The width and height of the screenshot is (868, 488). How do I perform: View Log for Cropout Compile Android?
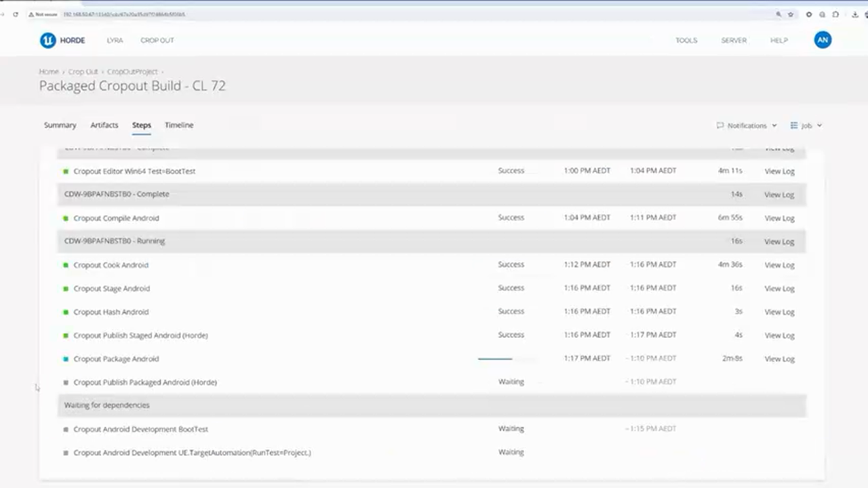pyautogui.click(x=779, y=218)
